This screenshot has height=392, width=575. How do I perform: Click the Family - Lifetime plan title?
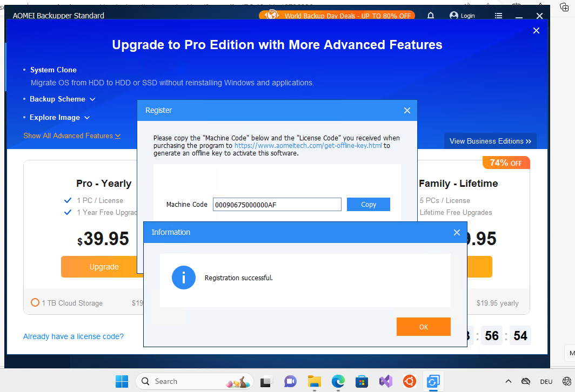tap(458, 184)
